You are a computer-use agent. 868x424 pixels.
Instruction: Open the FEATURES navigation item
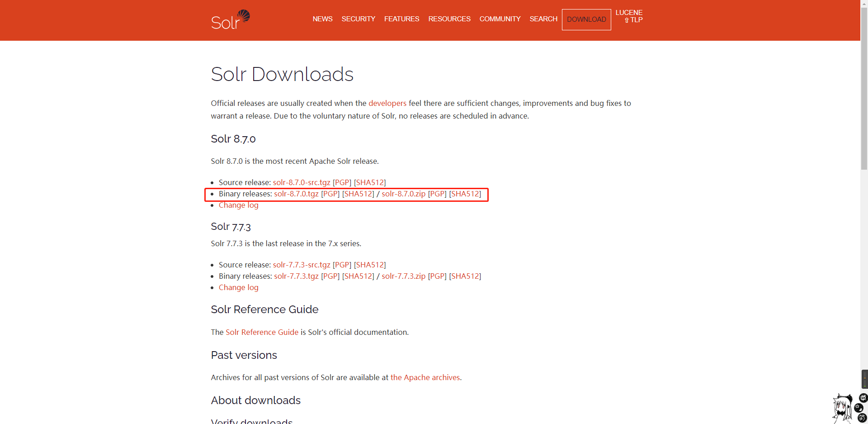pyautogui.click(x=401, y=19)
